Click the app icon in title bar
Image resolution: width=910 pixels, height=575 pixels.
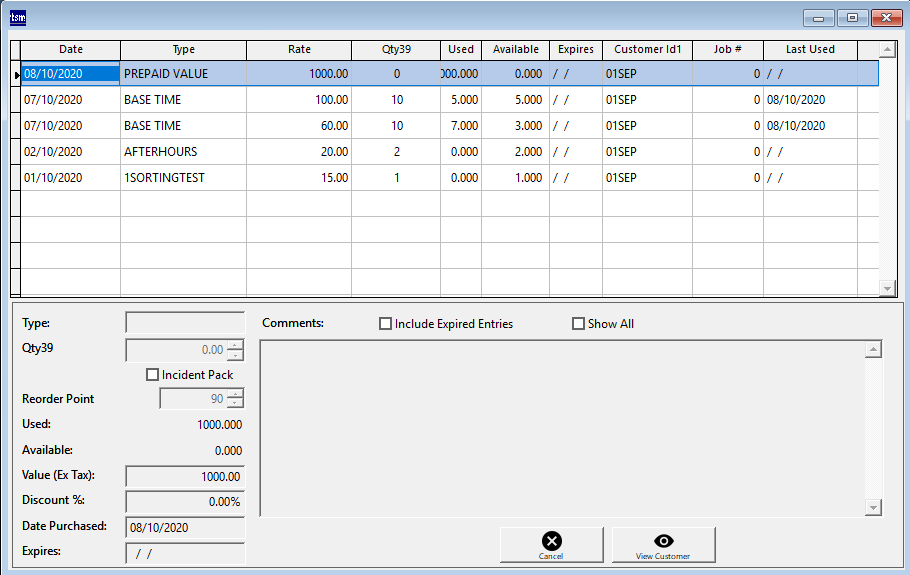click(x=18, y=17)
